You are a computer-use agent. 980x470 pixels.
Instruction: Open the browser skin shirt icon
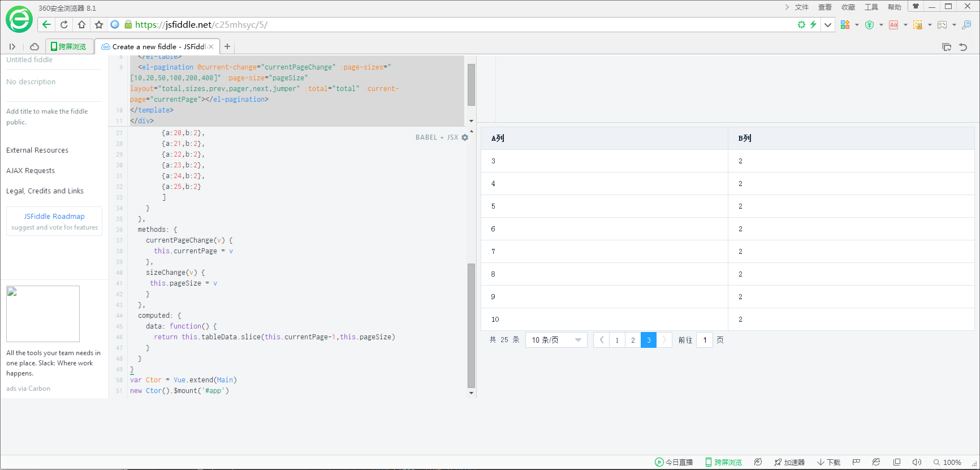pos(916,6)
